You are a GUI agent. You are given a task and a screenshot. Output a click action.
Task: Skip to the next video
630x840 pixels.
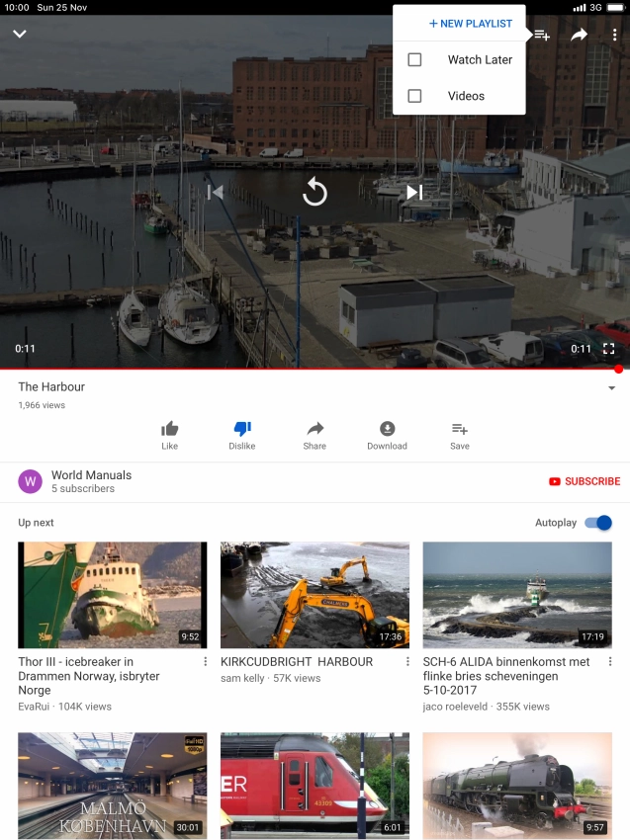[x=414, y=192]
